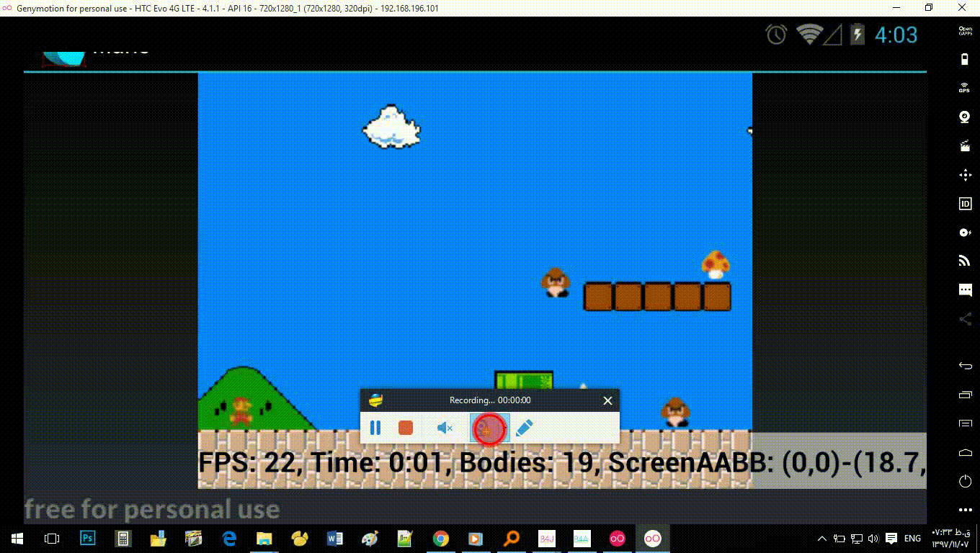The width and height of the screenshot is (980, 553).
Task: Open Photoshop from the Windows taskbar
Action: [x=88, y=538]
